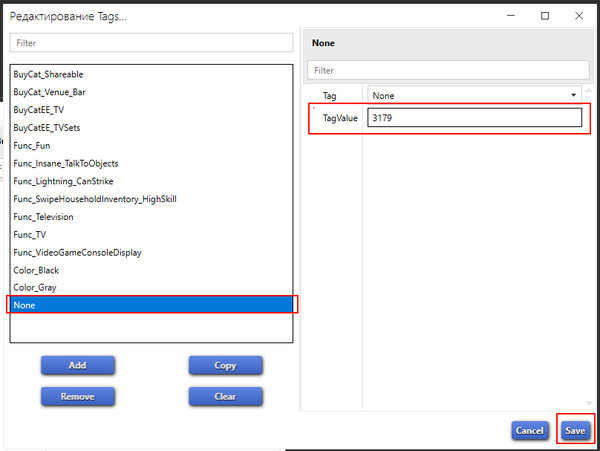The width and height of the screenshot is (600, 451).
Task: Save the tag changes
Action: click(x=574, y=429)
